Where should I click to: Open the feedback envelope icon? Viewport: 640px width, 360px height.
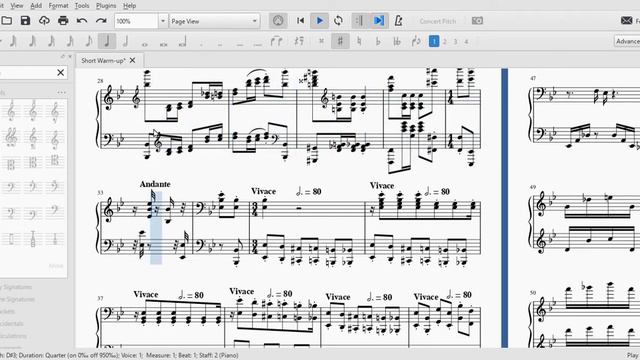point(627,21)
